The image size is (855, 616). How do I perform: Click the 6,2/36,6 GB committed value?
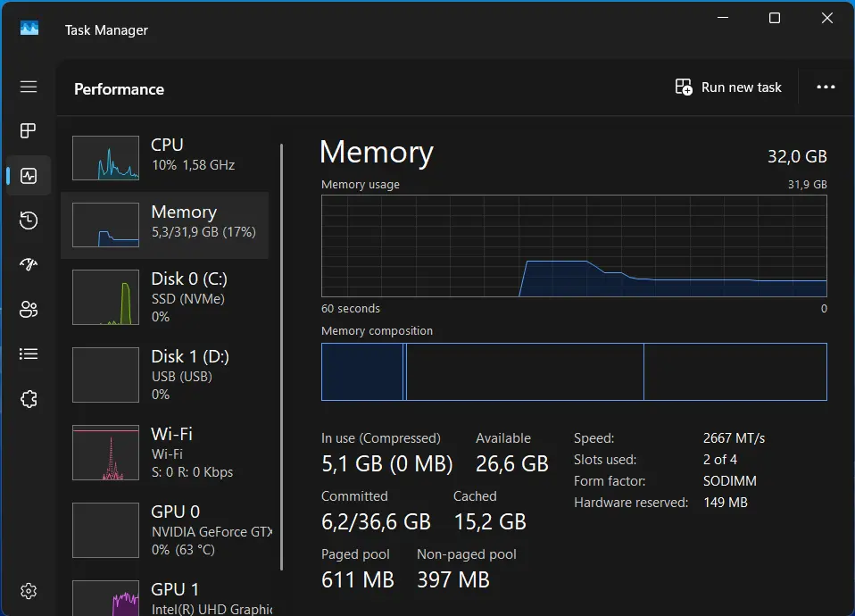point(376,522)
